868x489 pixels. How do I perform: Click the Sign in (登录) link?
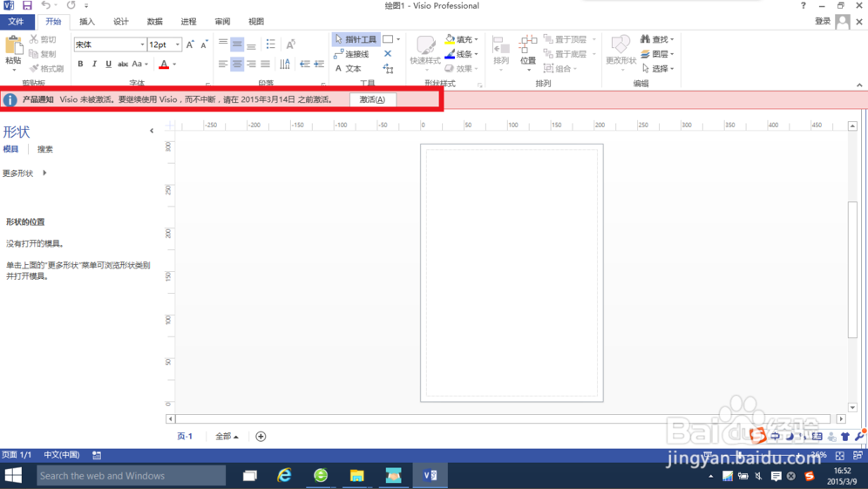coord(823,21)
